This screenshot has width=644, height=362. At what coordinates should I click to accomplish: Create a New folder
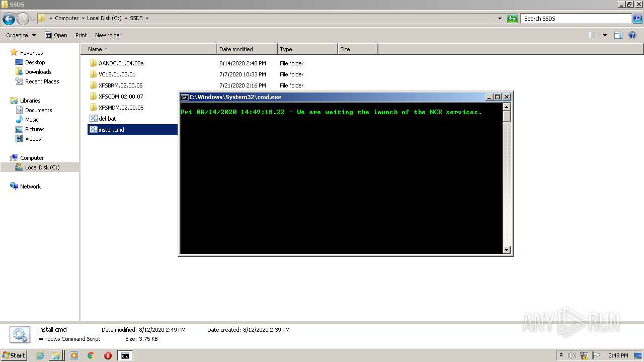[x=108, y=35]
